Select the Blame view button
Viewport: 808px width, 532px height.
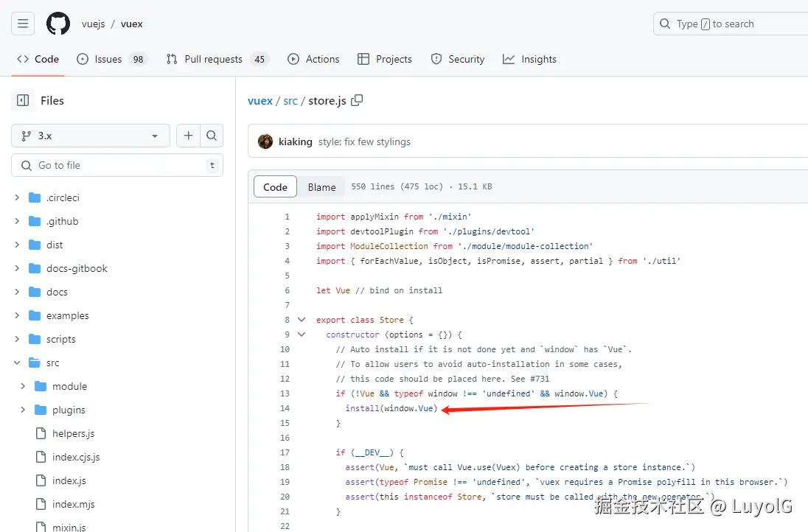coord(321,187)
